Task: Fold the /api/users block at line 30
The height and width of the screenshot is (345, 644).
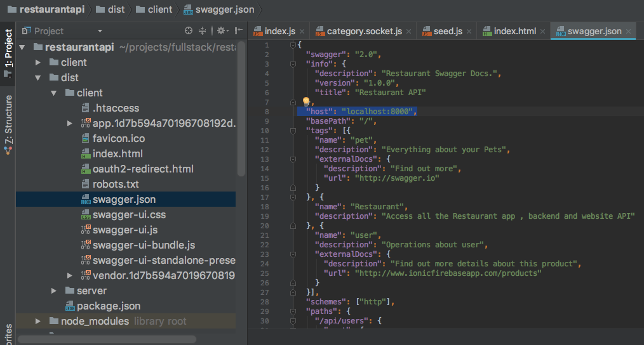Action: [293, 321]
